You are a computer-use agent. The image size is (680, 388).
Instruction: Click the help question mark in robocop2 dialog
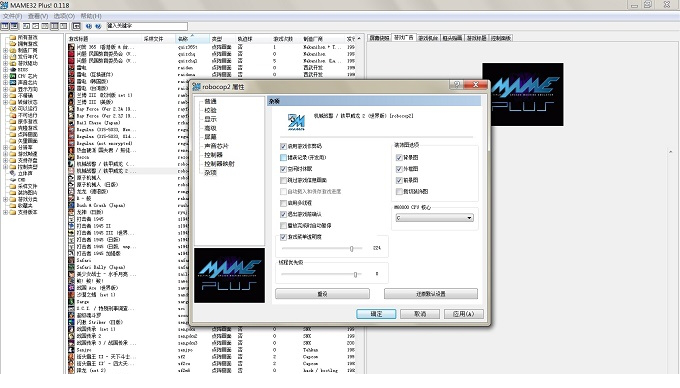click(456, 85)
